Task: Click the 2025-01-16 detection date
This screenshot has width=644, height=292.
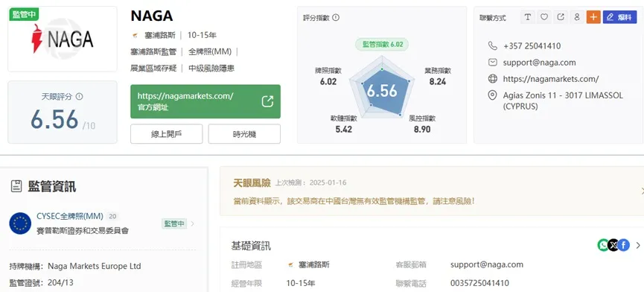Action: click(328, 182)
